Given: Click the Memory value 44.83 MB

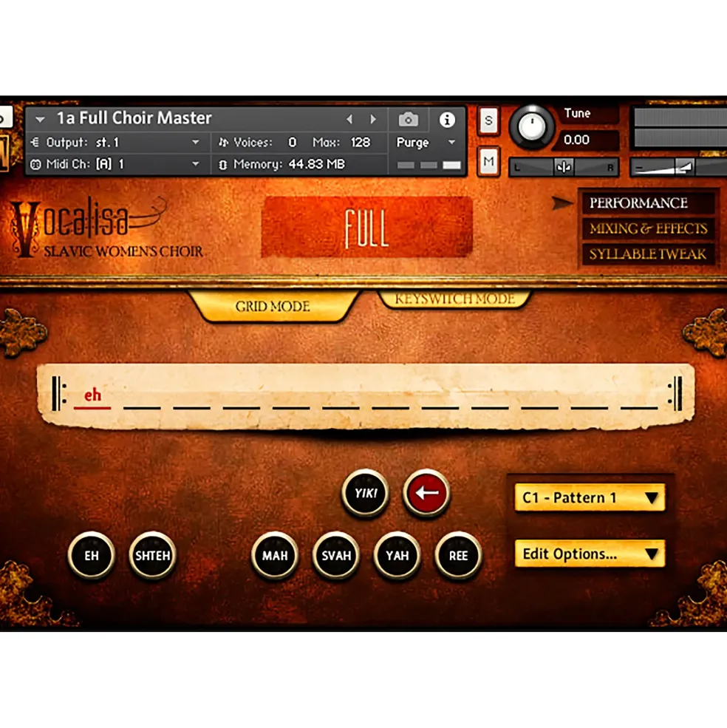Looking at the screenshot, I should click(317, 164).
